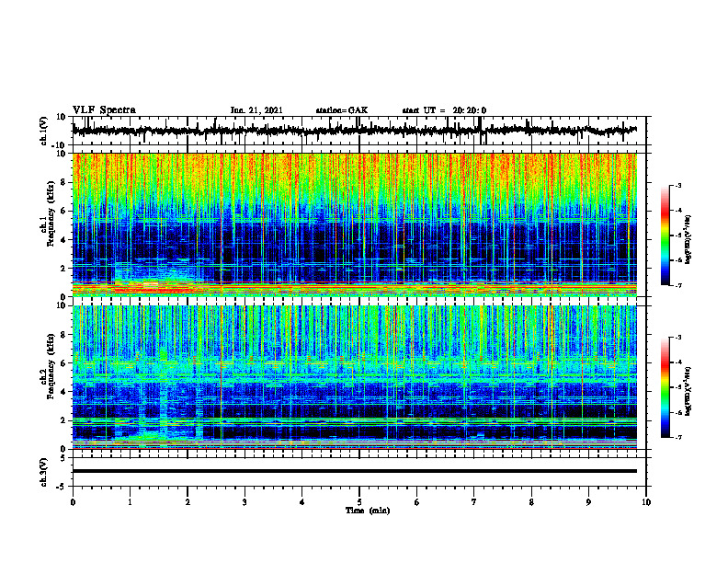Click inside the ch.2 spectrogram panel
The width and height of the screenshot is (728, 563).
tap(354, 377)
